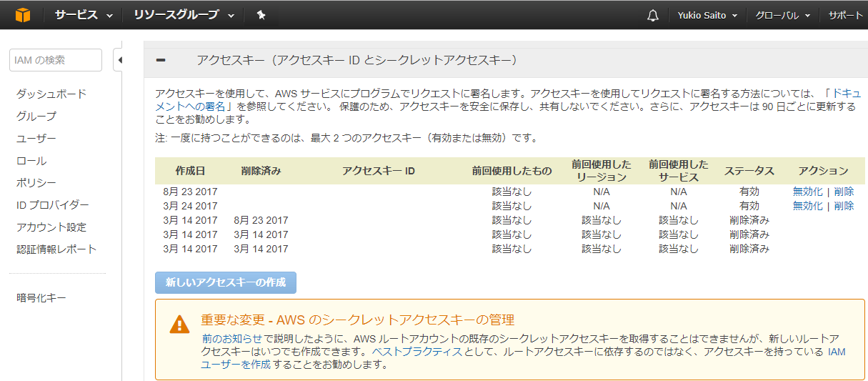Go to ダッシュボード in the sidebar

[x=51, y=94]
